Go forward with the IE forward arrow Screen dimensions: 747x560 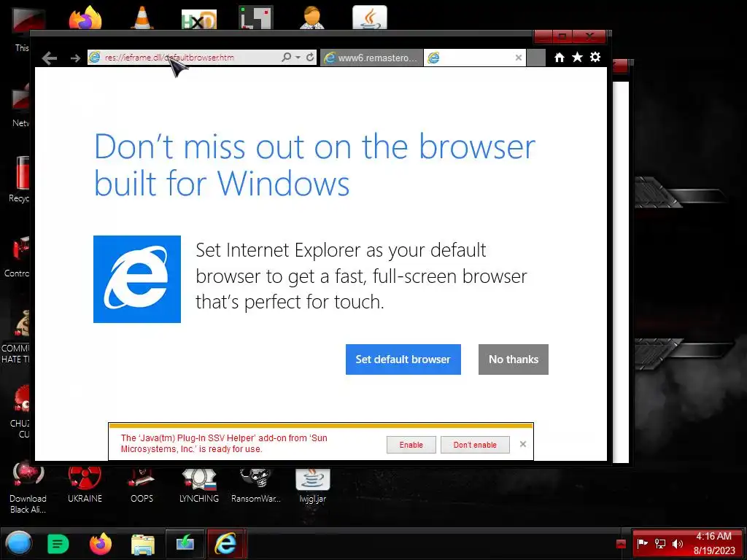pos(75,58)
